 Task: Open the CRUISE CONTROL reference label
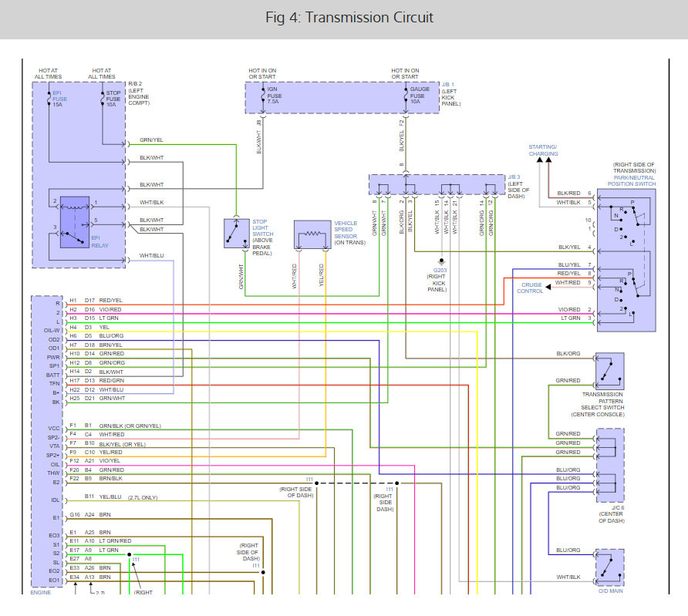pyautogui.click(x=530, y=288)
